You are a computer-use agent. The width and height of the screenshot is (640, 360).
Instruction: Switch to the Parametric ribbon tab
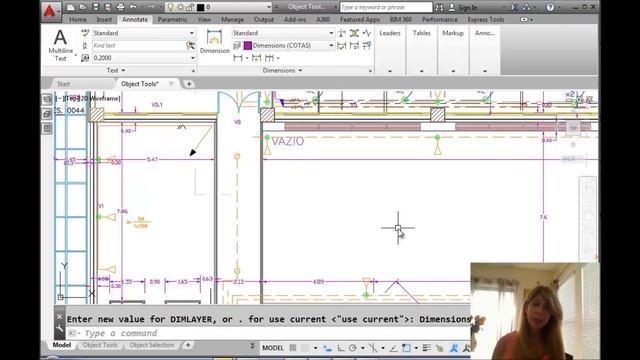[x=173, y=19]
